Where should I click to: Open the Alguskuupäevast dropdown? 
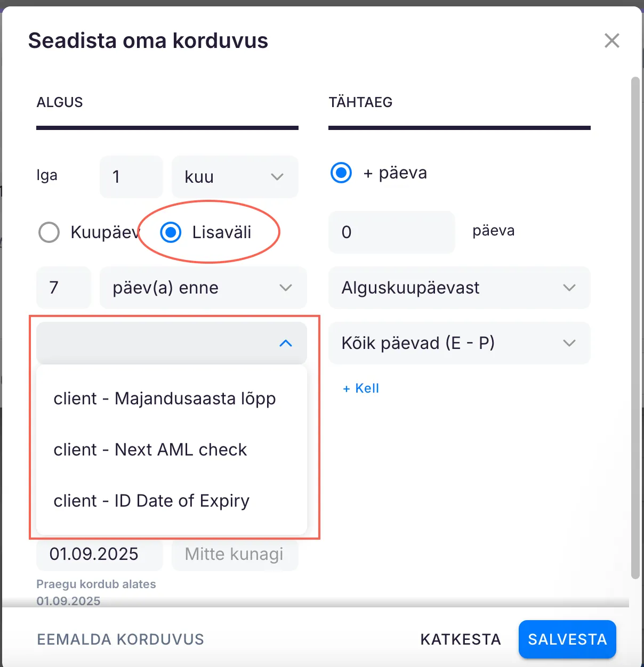click(x=459, y=288)
